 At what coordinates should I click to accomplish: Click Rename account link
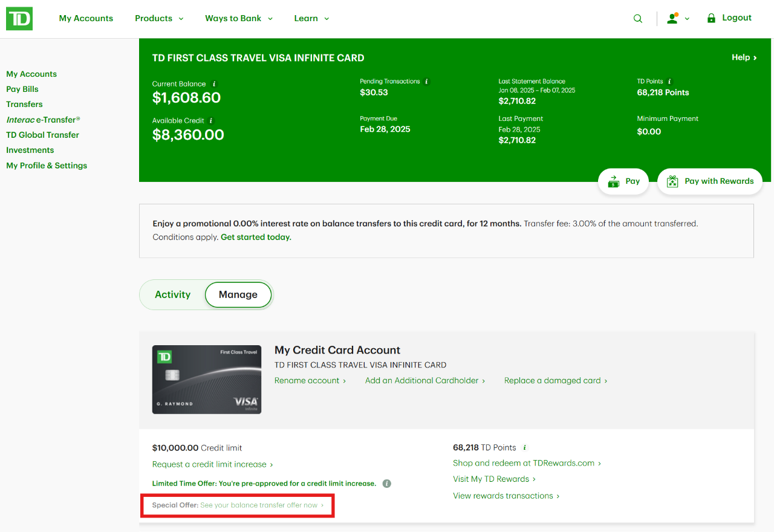(310, 381)
